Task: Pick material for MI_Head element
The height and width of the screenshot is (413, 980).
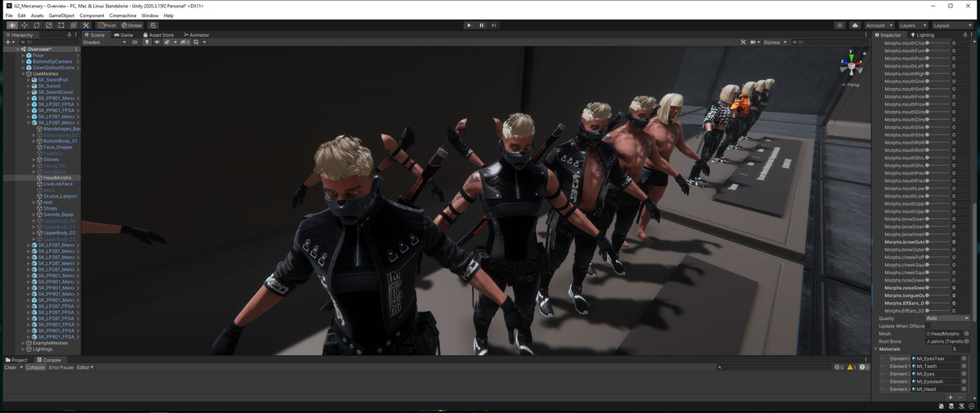Action: 964,389
